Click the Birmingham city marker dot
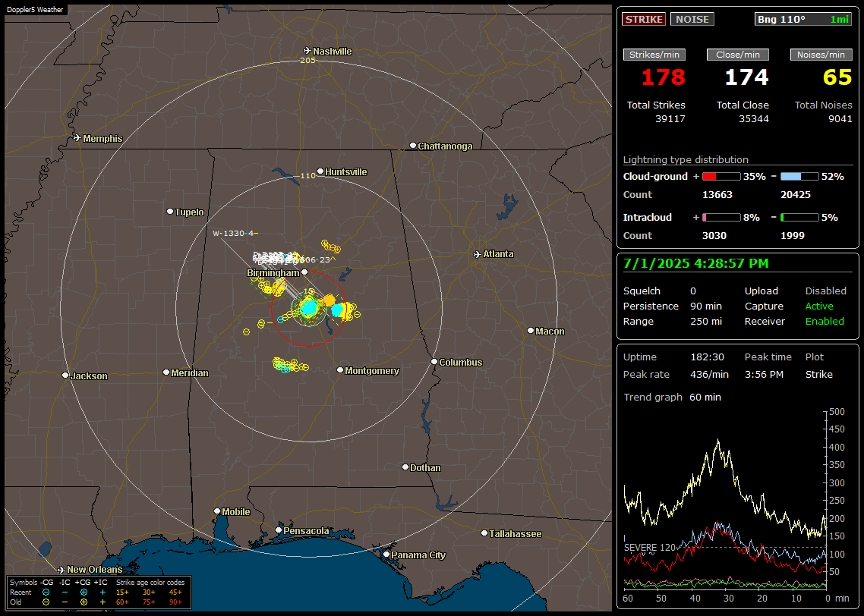 click(x=304, y=272)
